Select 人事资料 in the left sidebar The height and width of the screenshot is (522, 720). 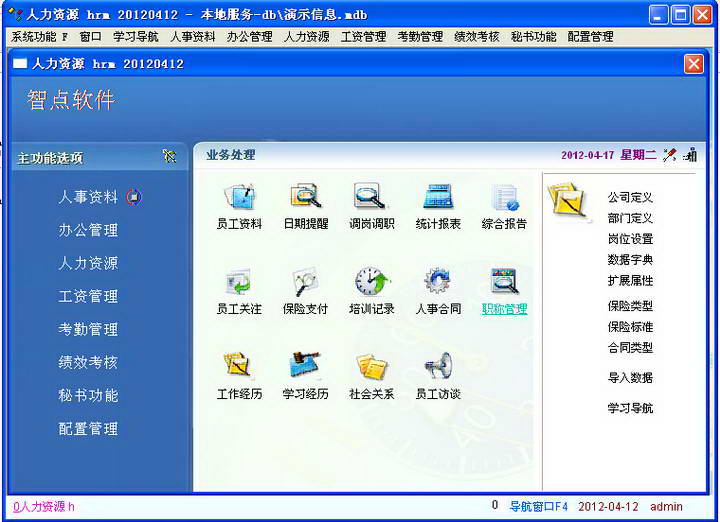(x=88, y=197)
